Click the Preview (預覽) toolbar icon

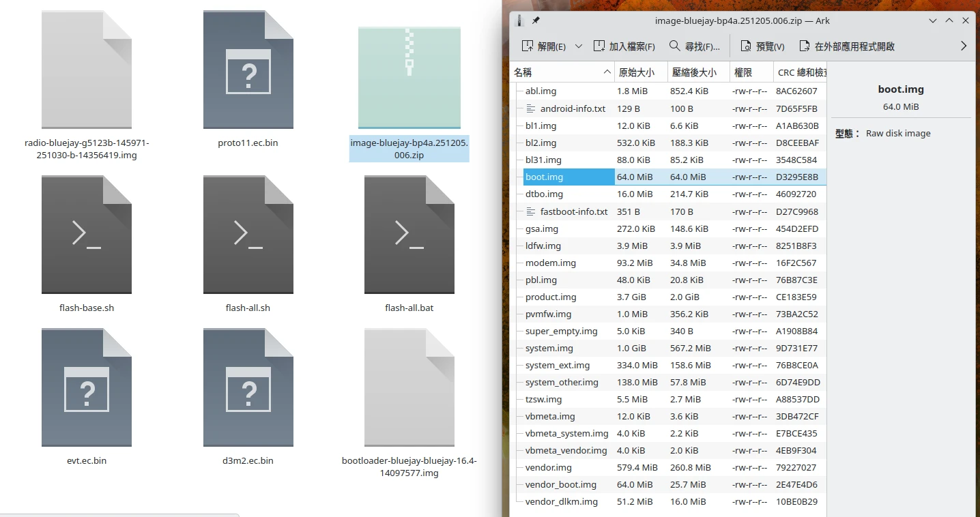[x=745, y=46]
